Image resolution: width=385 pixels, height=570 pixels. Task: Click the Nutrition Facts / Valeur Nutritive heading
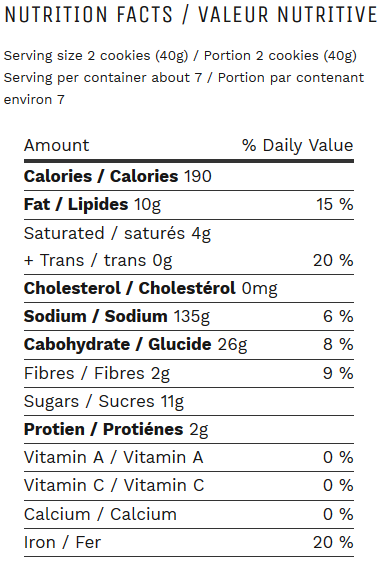point(191,15)
